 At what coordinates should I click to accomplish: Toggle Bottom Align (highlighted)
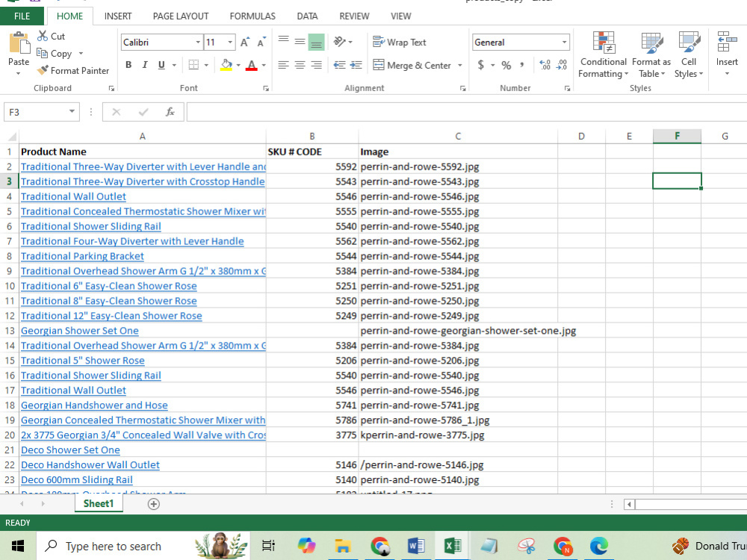coord(316,42)
